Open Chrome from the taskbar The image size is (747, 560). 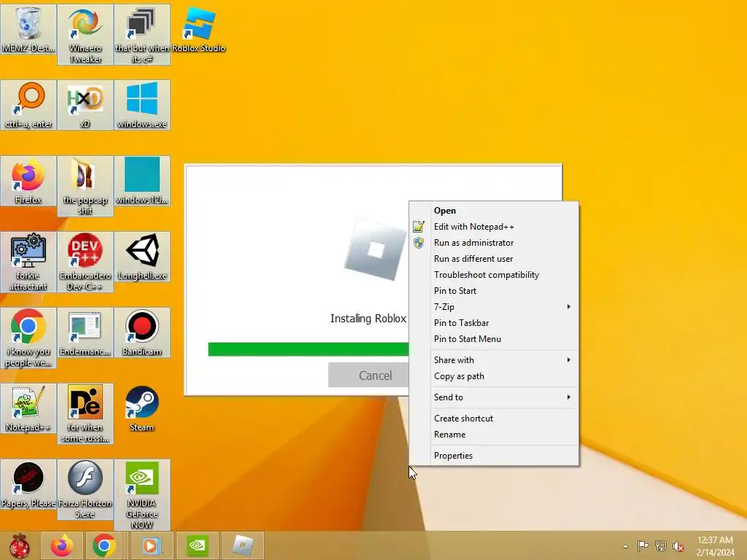[104, 545]
